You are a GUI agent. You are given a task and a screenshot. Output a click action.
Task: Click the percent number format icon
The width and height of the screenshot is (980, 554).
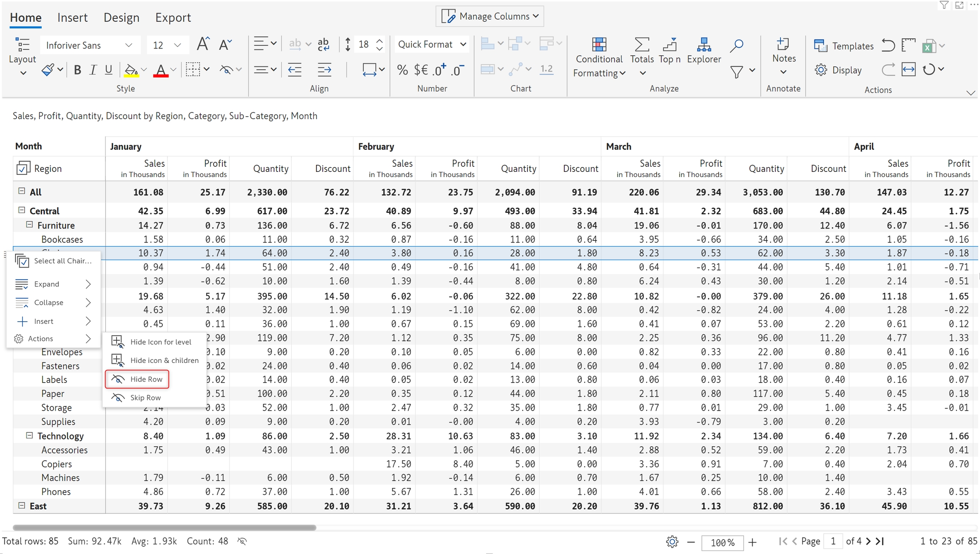402,70
